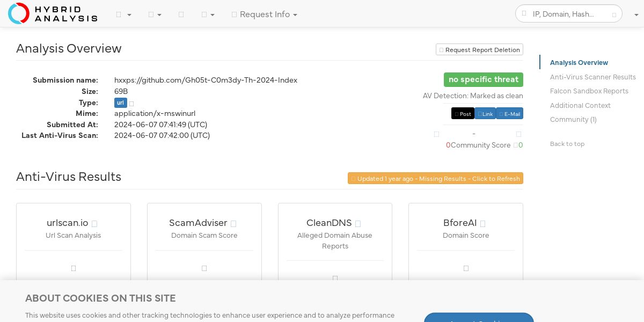644x322 pixels.
Task: Share the report via Post button
Action: tap(463, 114)
